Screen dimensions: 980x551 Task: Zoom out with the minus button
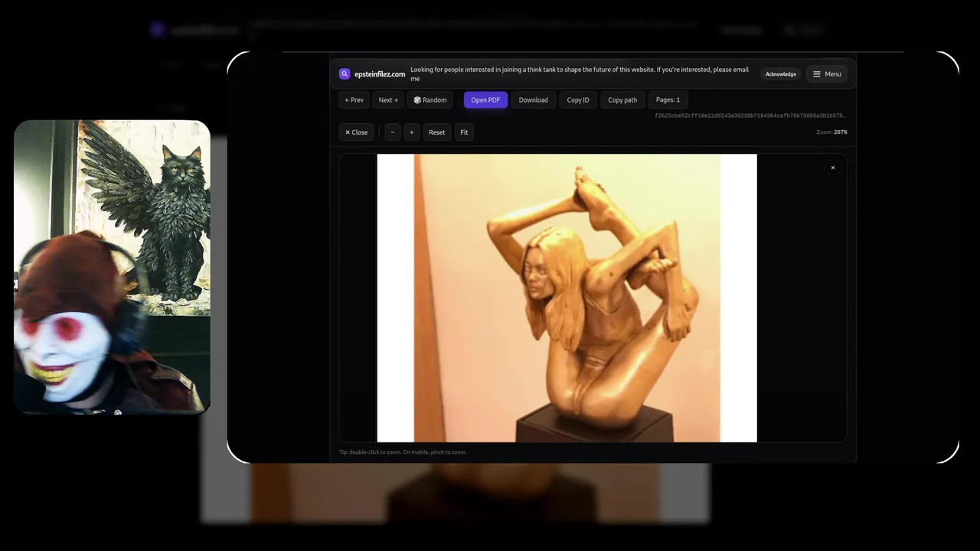pyautogui.click(x=393, y=132)
